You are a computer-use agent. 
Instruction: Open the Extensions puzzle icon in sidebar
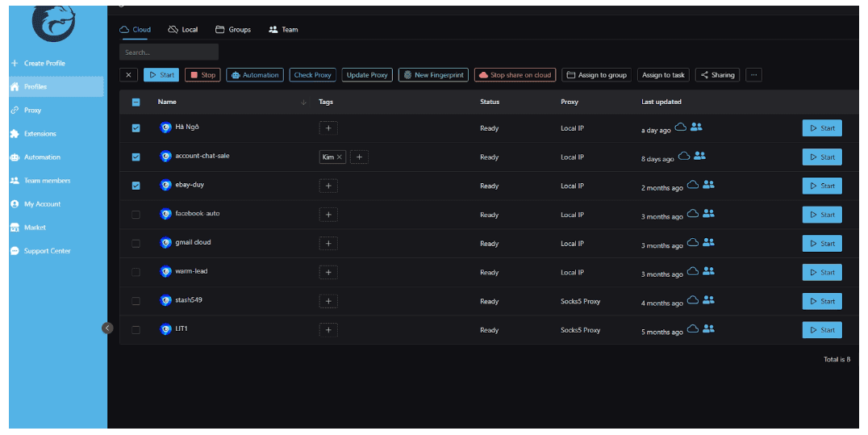coord(15,134)
